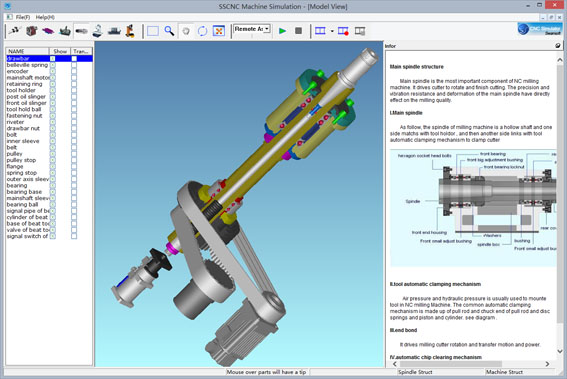The width and height of the screenshot is (567, 379).
Task: Enable Tran checkbox for the encoder row
Action: tap(74, 71)
